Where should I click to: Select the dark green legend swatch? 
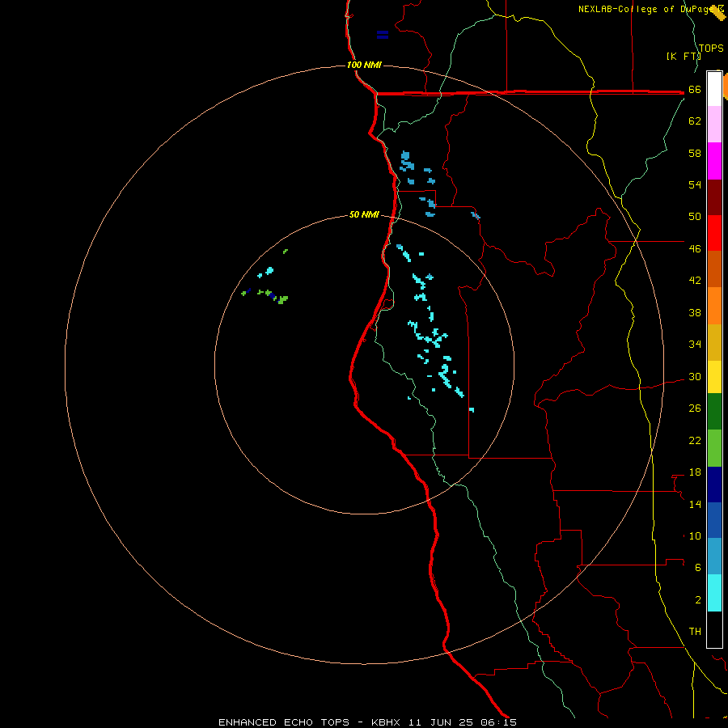(714, 412)
